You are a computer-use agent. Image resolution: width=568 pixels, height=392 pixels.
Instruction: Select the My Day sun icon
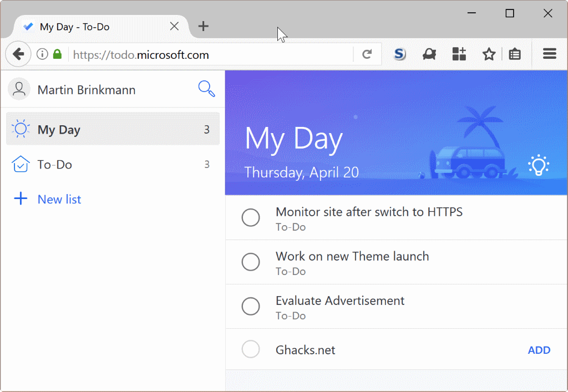(x=21, y=129)
